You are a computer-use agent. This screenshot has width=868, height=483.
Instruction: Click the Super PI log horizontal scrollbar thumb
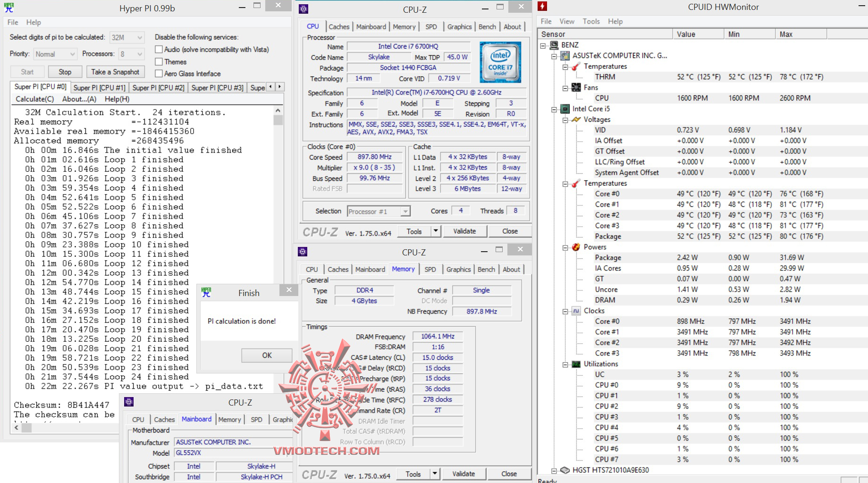coord(27,428)
